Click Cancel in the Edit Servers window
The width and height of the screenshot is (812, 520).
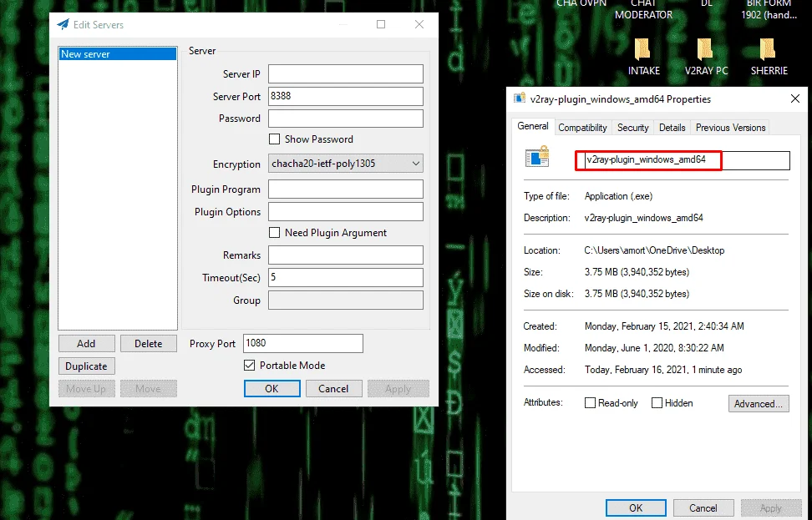click(x=333, y=389)
